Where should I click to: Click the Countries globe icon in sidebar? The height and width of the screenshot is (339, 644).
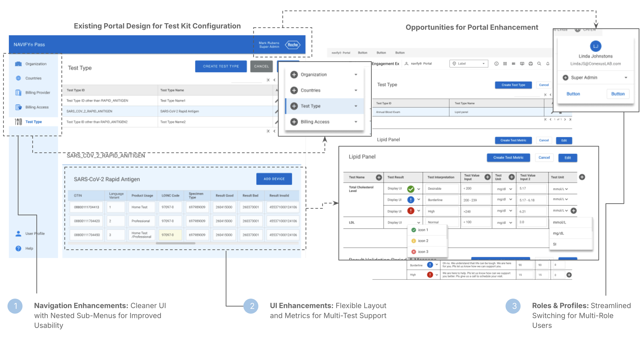coord(18,78)
